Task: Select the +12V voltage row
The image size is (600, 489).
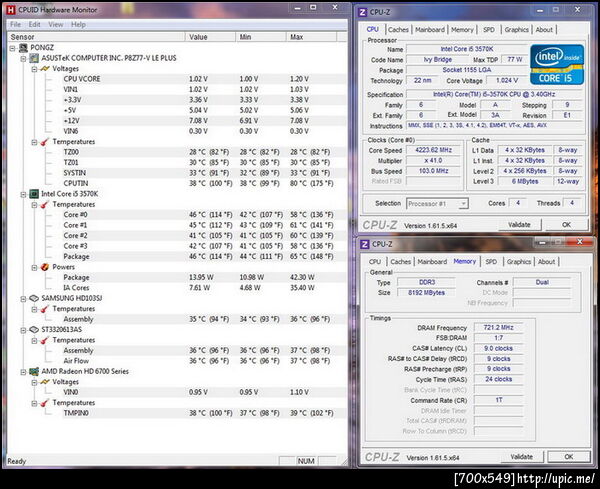Action: coord(198,121)
